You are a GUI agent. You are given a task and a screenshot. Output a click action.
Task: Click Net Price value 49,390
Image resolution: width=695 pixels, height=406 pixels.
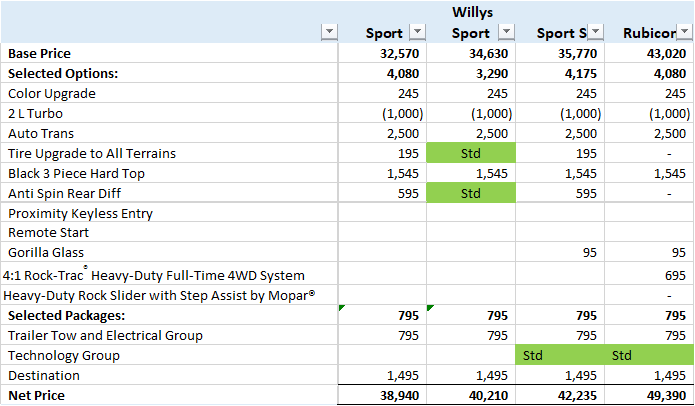click(x=667, y=395)
